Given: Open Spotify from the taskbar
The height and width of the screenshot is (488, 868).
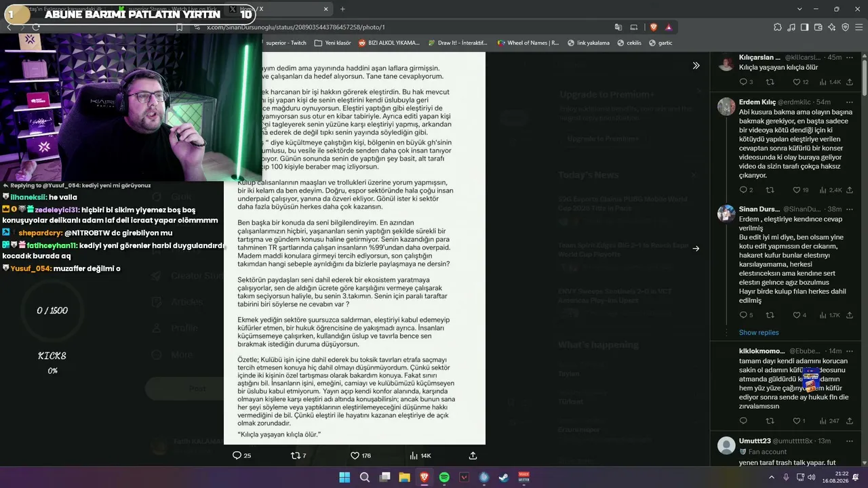Looking at the screenshot, I should [x=444, y=477].
